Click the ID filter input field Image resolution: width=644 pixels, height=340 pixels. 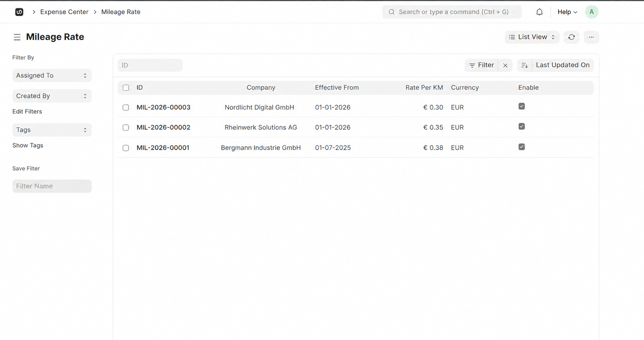pyautogui.click(x=150, y=65)
